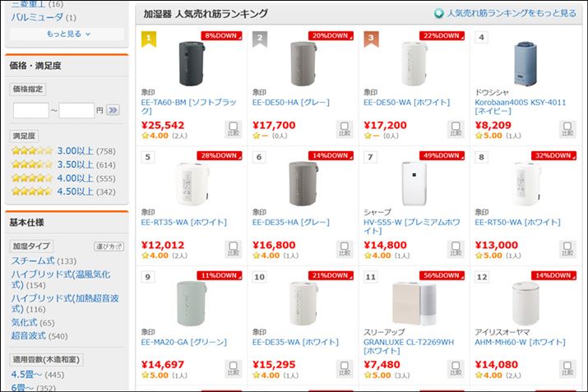
Task: Check the 比較 box for EE-TA60-BM
Action: tap(232, 129)
